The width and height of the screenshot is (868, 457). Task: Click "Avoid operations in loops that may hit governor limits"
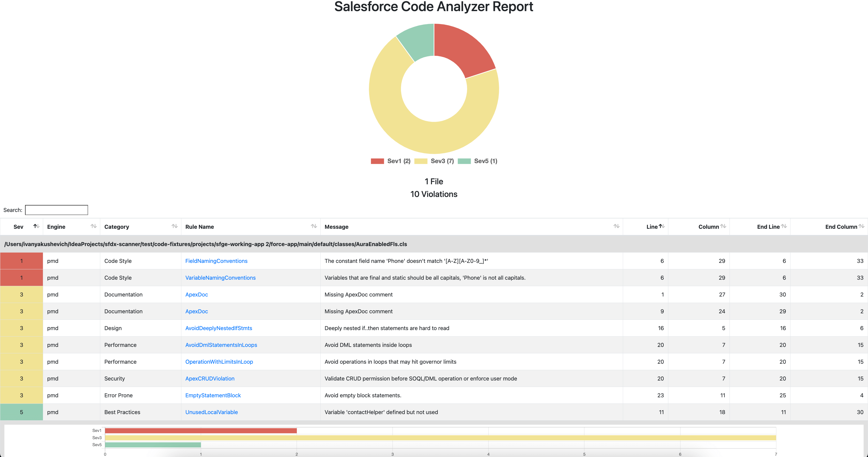[x=390, y=362]
